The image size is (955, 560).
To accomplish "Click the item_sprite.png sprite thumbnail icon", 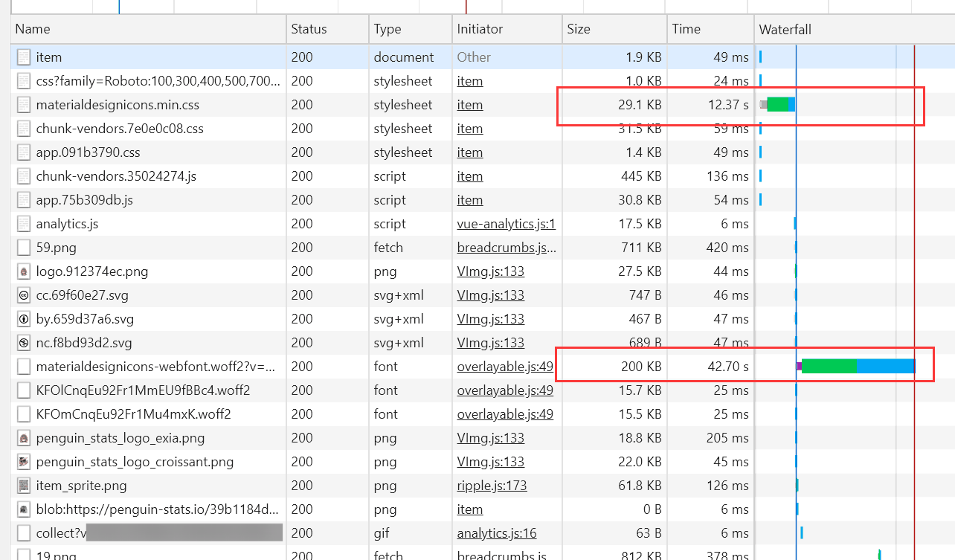I will [23, 485].
